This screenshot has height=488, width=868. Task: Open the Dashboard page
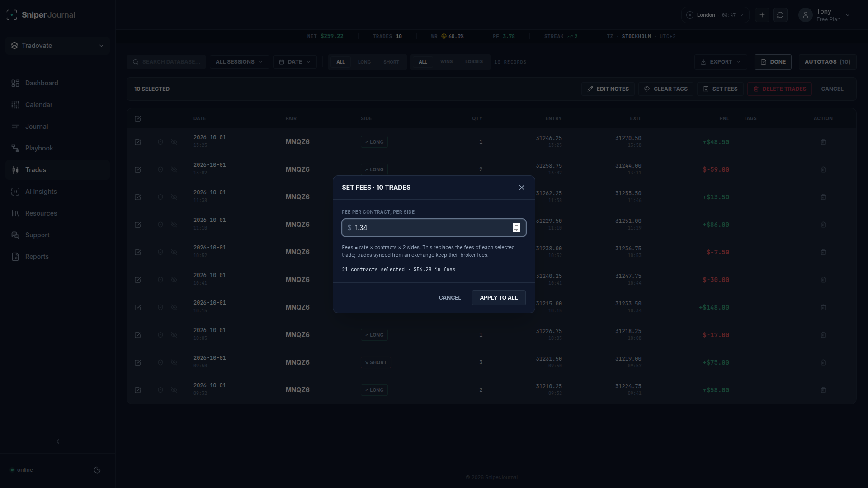tap(57, 83)
